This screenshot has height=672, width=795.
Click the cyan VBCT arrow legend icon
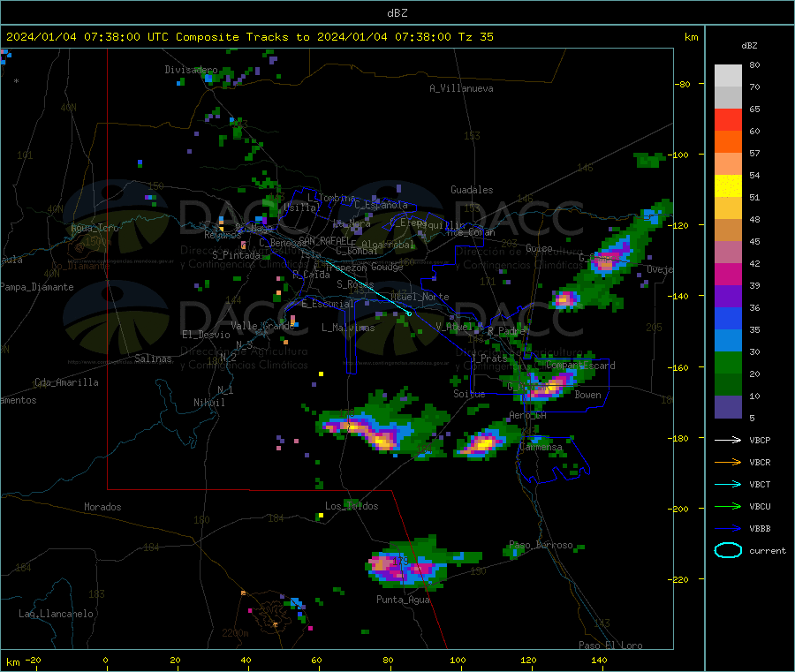[x=728, y=484]
